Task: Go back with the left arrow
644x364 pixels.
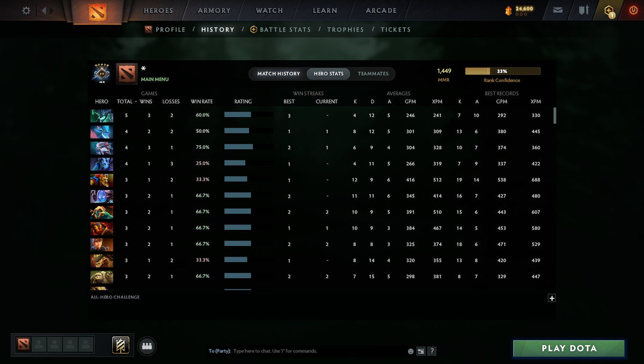Action: (44, 10)
